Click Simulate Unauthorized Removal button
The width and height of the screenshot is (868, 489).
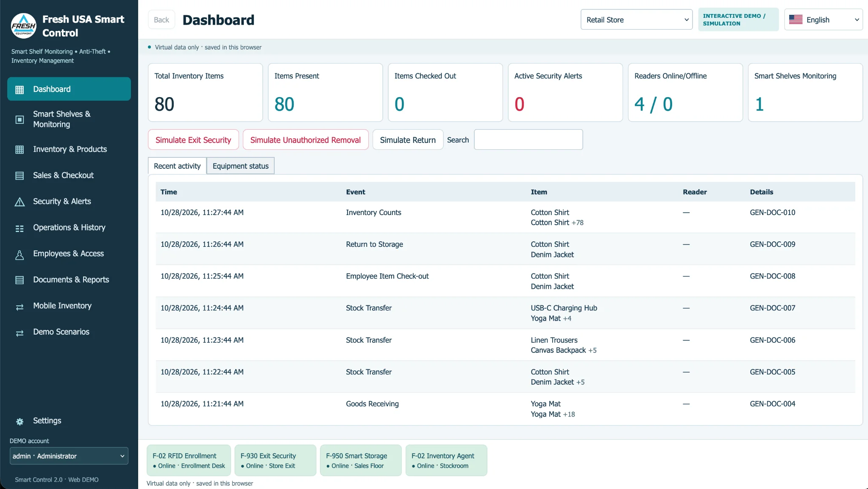[306, 140]
